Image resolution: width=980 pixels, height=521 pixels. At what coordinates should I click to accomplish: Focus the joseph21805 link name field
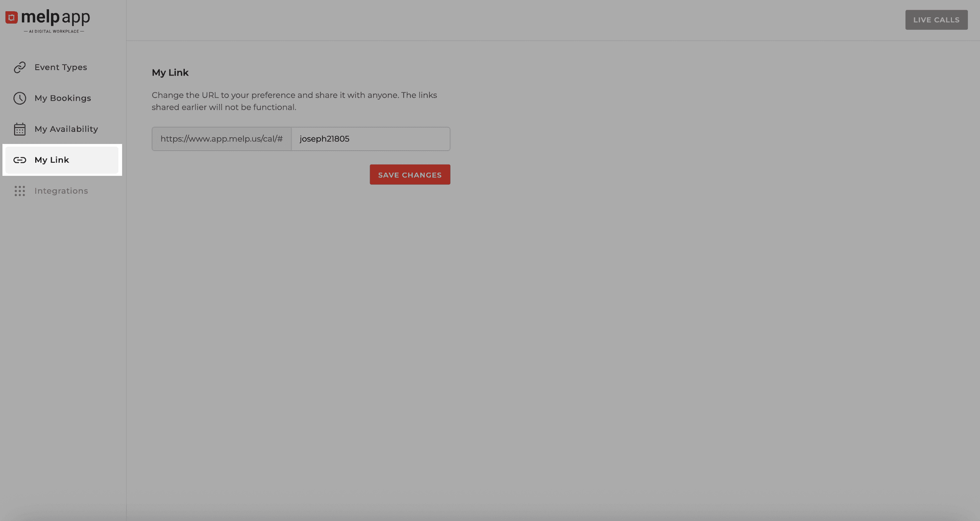370,139
